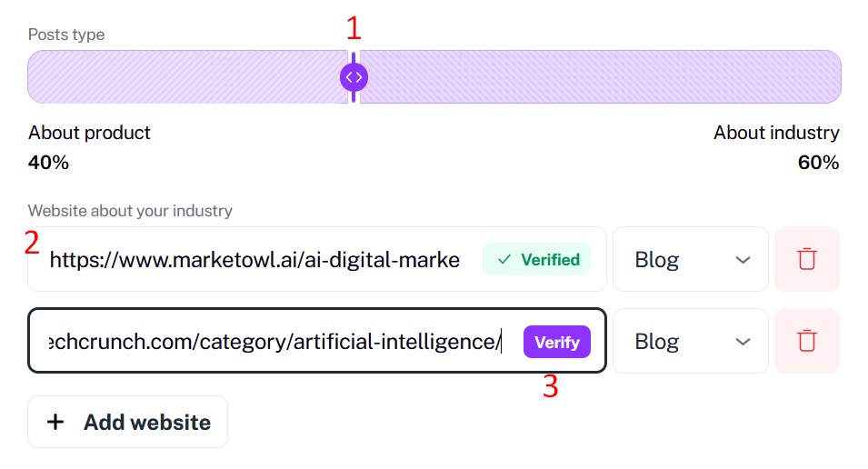Click the plus icon beside Add website
The width and height of the screenshot is (868, 469).
pos(56,422)
